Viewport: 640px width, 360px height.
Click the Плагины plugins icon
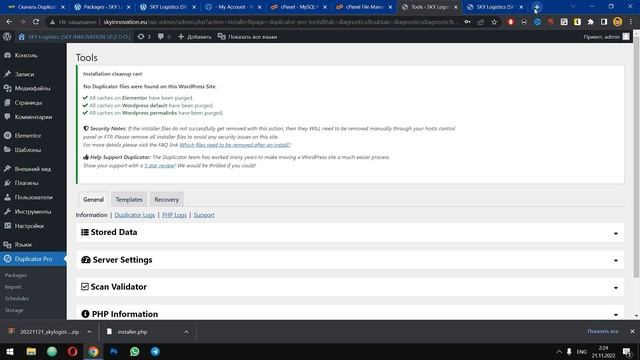pos(7,183)
